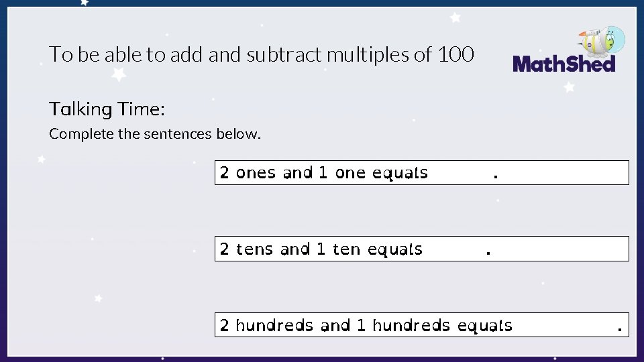This screenshot has height=362, width=644.
Task: Click the blank after "1 one equals"
Action: [x=460, y=173]
